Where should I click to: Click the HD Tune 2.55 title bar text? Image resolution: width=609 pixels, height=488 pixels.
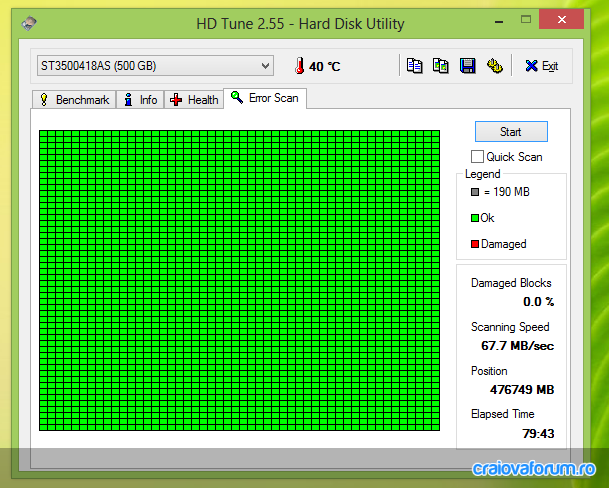pos(300,24)
